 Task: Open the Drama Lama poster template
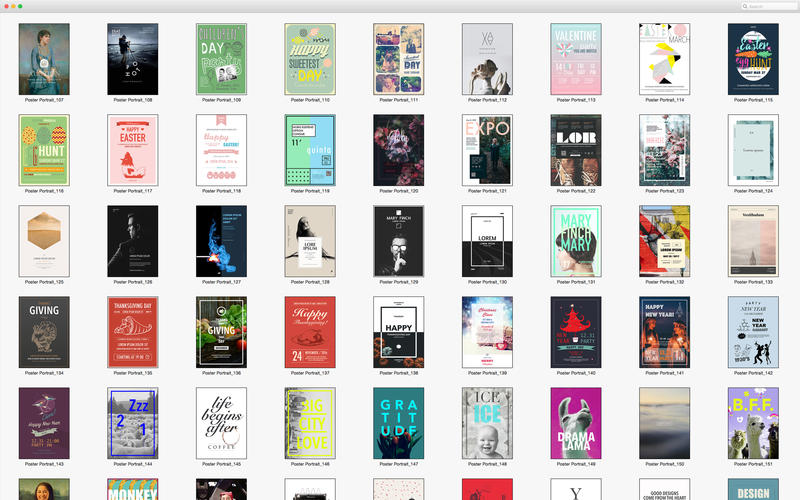tap(576, 423)
